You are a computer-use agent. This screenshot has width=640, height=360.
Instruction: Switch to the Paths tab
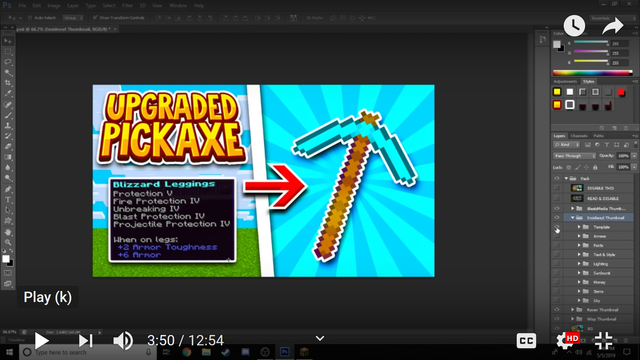tap(599, 136)
